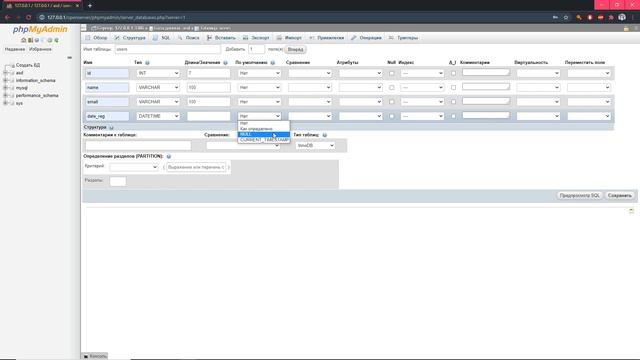Open the type dropdown for name row
The height and width of the screenshot is (360, 640).
pos(158,87)
